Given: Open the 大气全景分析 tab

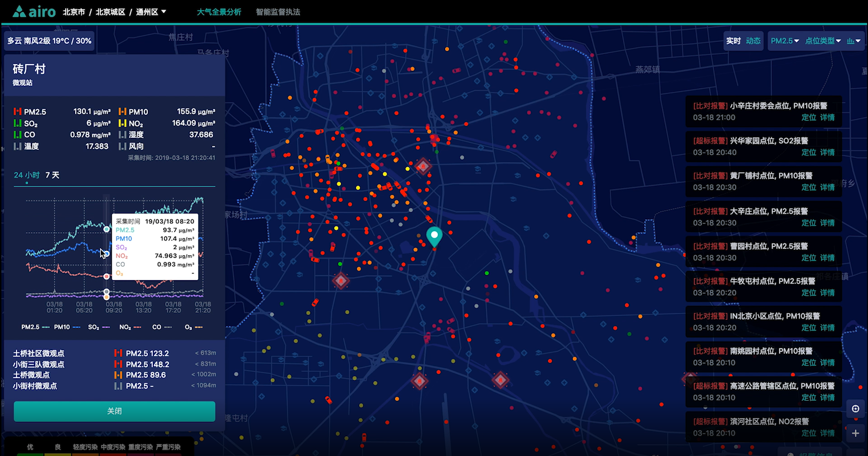Looking at the screenshot, I should point(219,12).
